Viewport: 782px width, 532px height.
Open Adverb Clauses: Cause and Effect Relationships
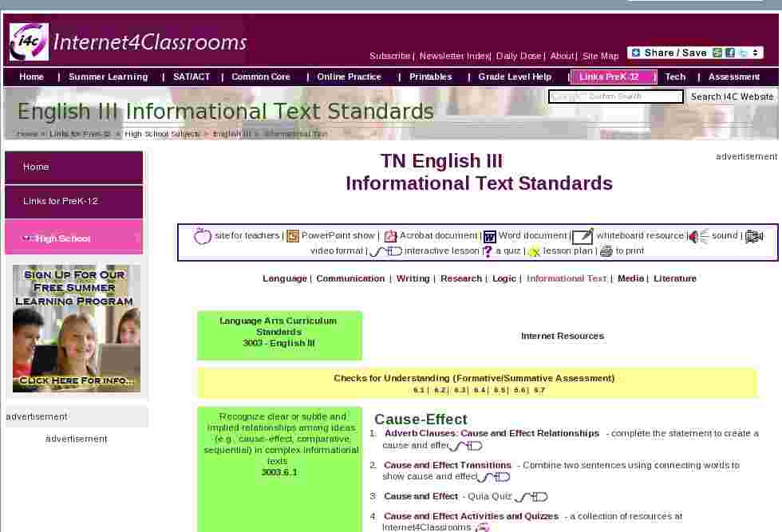492,434
